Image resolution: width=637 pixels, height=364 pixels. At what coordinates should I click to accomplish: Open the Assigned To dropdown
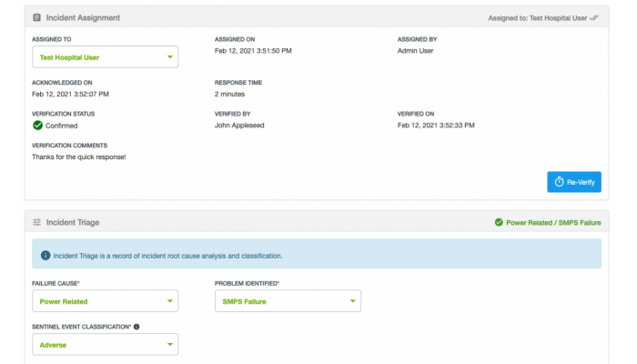point(106,56)
